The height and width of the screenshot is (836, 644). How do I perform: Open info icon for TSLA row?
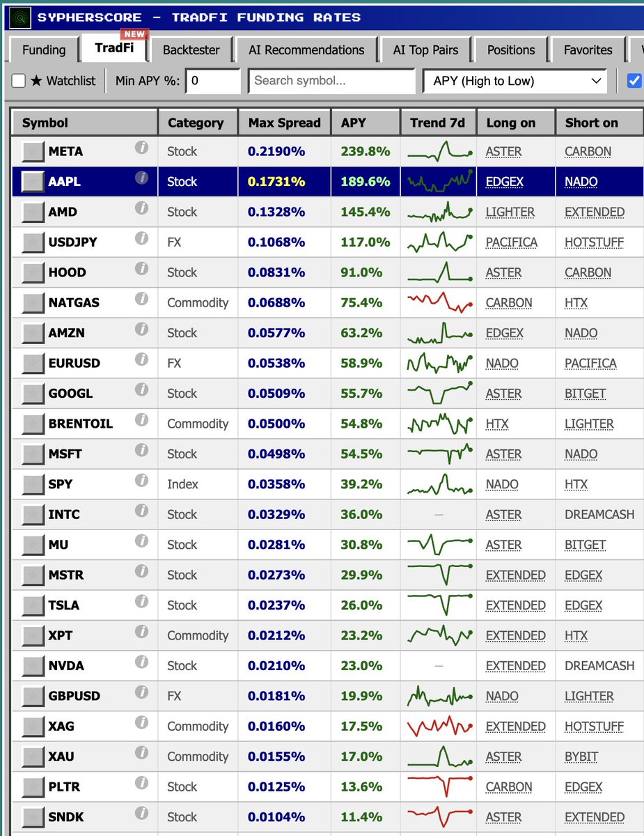click(x=141, y=601)
